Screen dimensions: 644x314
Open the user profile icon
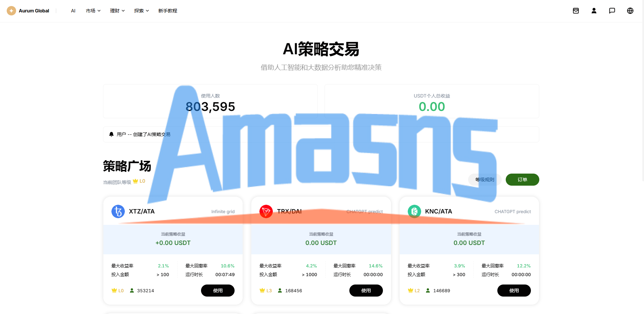(x=594, y=11)
